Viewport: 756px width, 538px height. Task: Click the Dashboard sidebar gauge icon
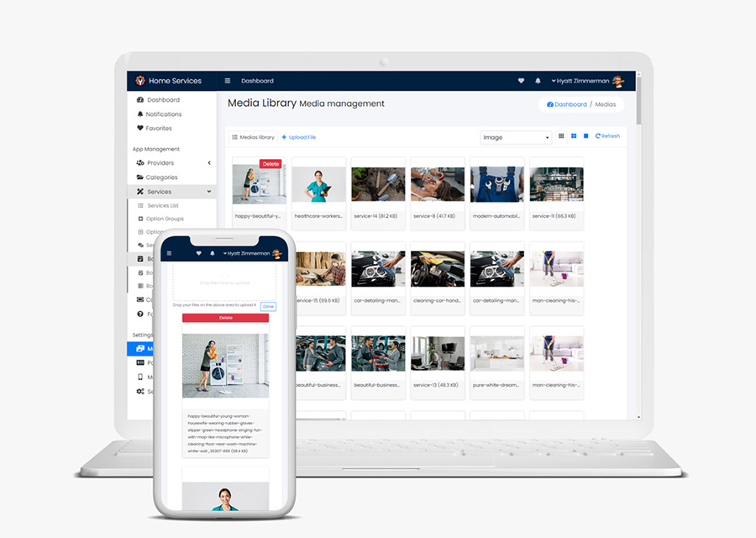tap(140, 100)
